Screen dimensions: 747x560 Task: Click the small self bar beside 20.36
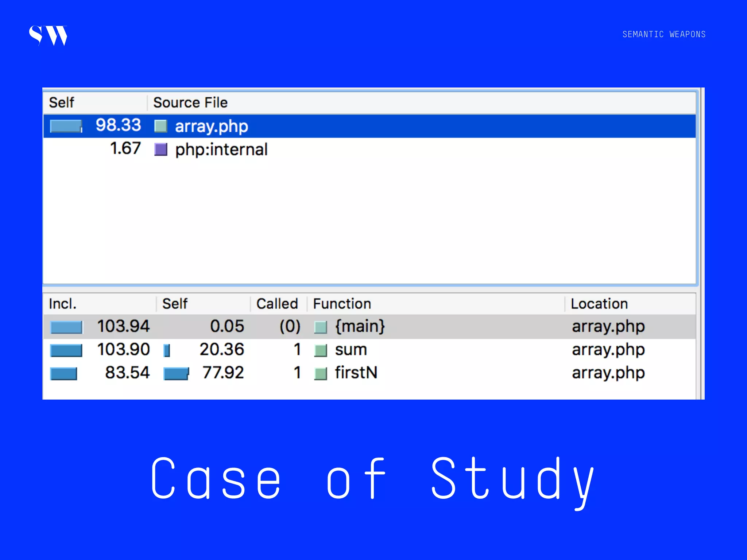click(x=167, y=350)
